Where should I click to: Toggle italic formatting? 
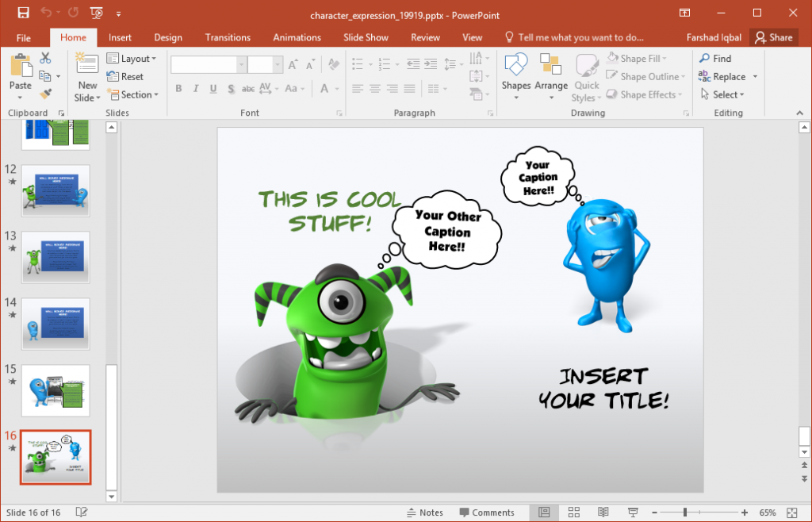pos(195,88)
